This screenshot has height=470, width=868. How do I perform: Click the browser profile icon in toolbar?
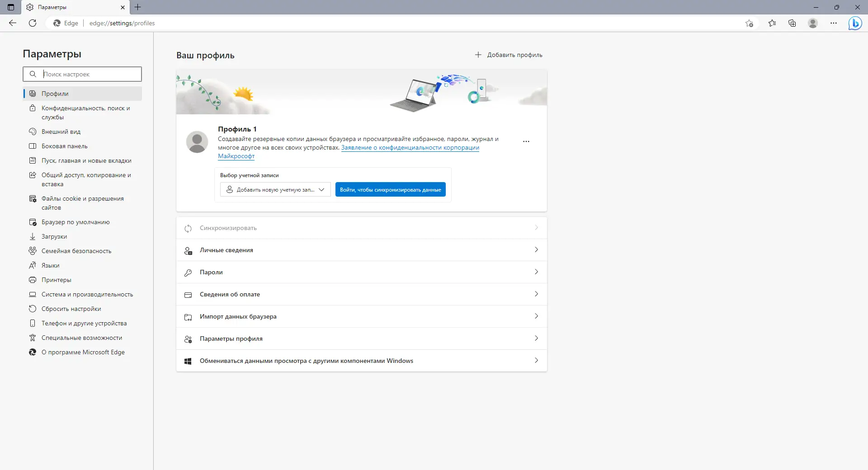pyautogui.click(x=813, y=23)
